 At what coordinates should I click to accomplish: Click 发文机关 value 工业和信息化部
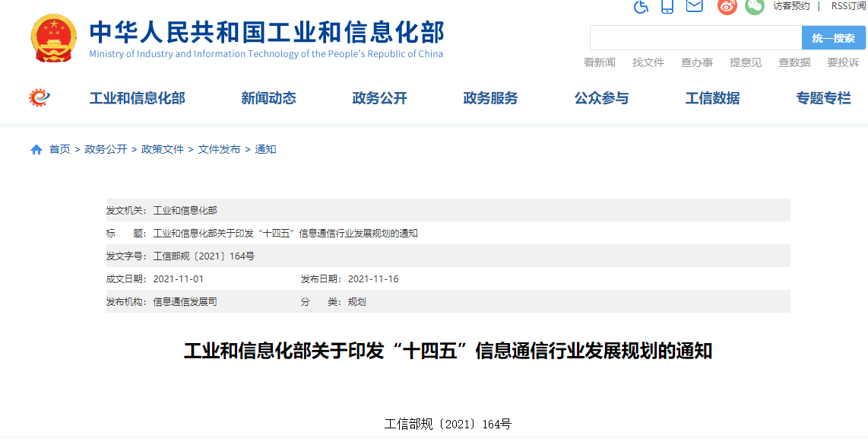click(185, 211)
